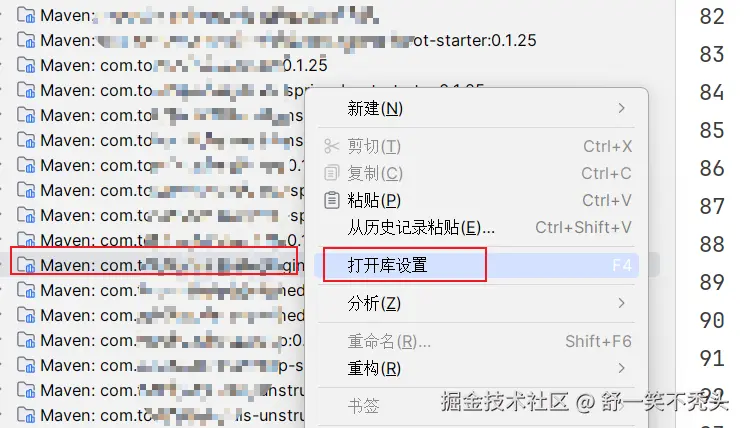Viewport: 744px width, 428px height.
Task: Click the clipboard icon beside 粘贴(P)
Action: point(331,200)
